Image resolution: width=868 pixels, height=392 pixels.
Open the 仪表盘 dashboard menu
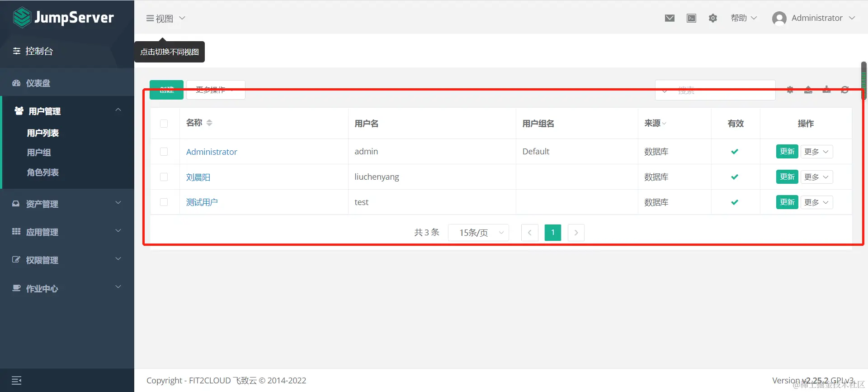pyautogui.click(x=67, y=83)
